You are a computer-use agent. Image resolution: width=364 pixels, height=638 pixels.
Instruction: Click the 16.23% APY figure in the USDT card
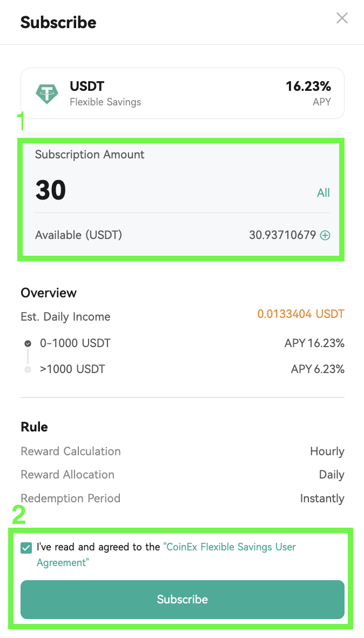[308, 87]
